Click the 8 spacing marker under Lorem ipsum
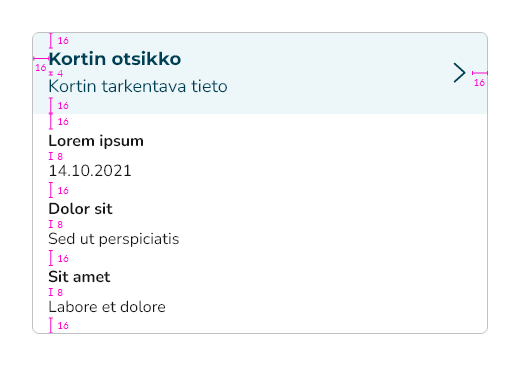 pyautogui.click(x=56, y=156)
